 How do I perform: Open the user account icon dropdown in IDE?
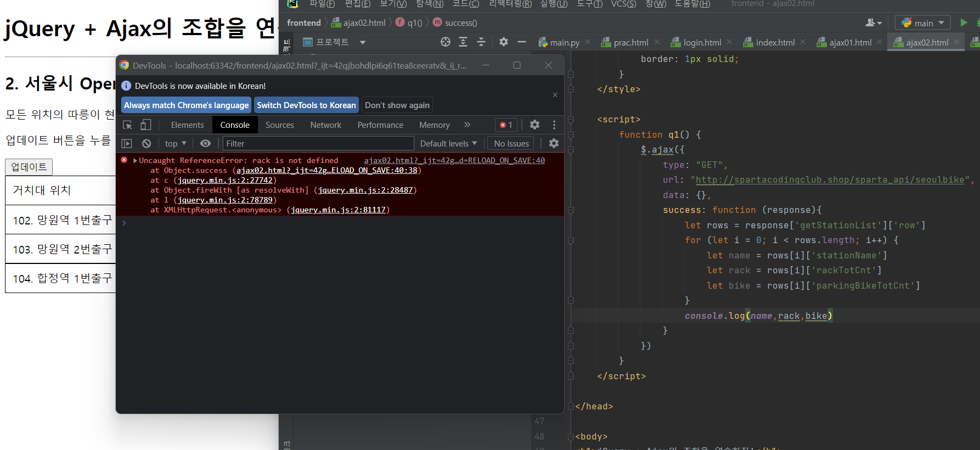[874, 23]
